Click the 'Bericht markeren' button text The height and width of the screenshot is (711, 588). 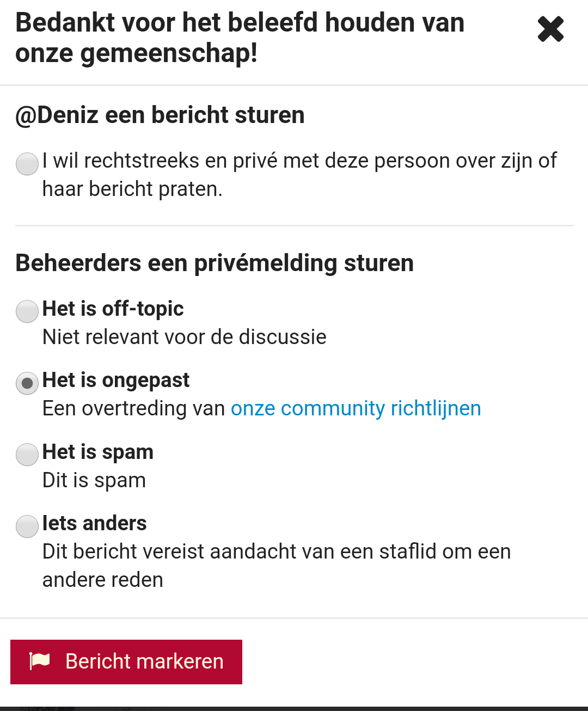[x=144, y=661]
